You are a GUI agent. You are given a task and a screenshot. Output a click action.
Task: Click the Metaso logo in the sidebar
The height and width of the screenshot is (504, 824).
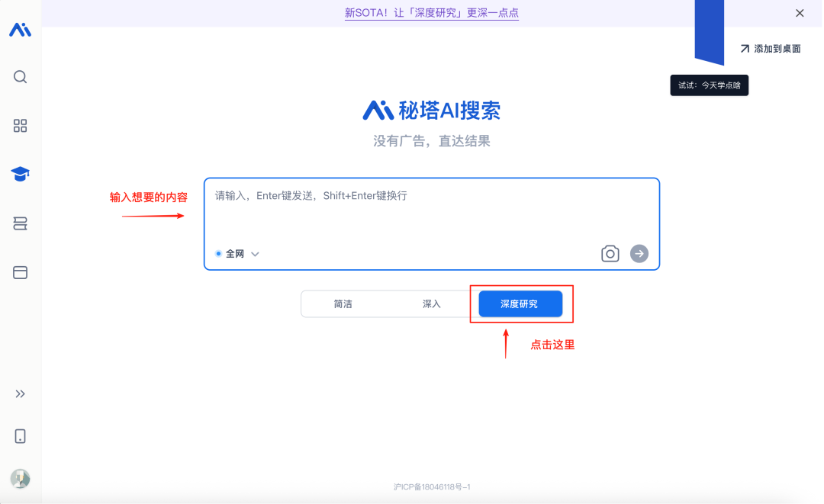[x=20, y=30]
